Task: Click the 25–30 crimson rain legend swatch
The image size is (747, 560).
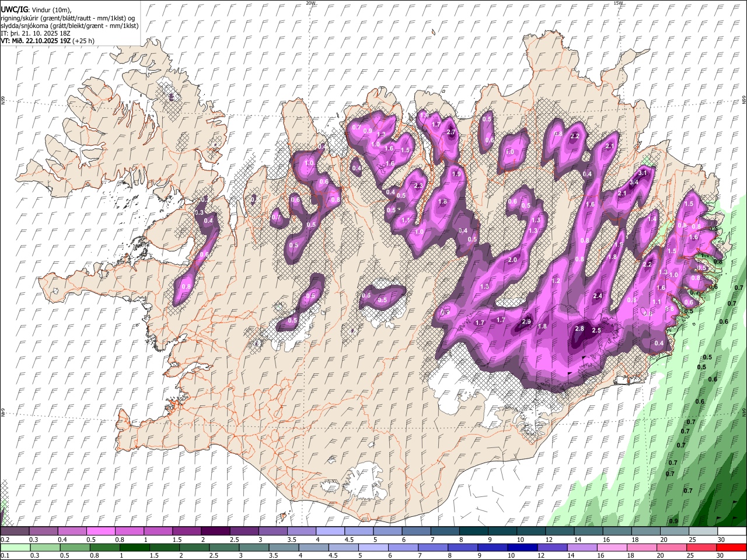Action: pyautogui.click(x=701, y=547)
